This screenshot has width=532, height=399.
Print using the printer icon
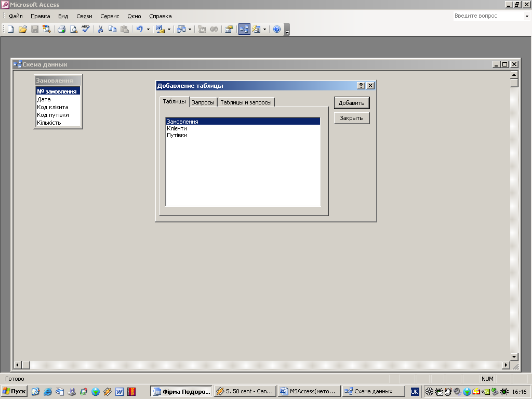61,29
